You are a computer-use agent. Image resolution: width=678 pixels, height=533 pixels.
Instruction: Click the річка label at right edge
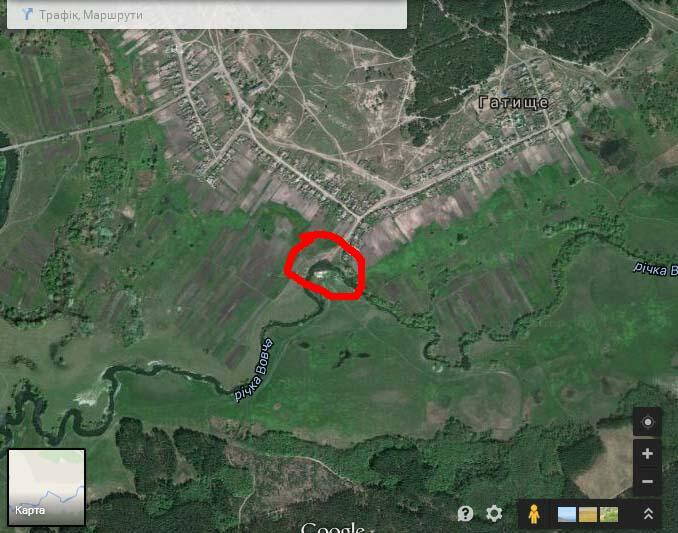pyautogui.click(x=655, y=269)
